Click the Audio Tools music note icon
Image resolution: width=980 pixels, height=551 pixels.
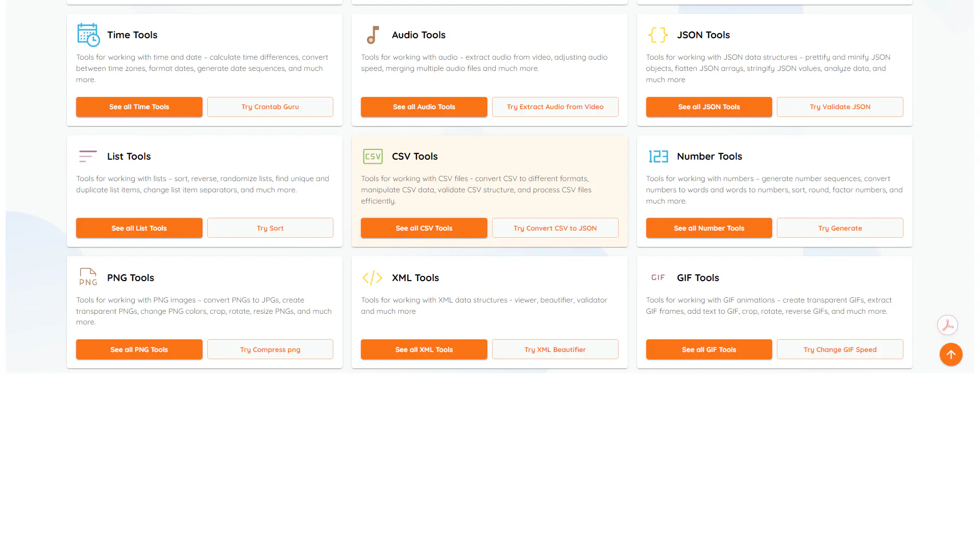373,35
